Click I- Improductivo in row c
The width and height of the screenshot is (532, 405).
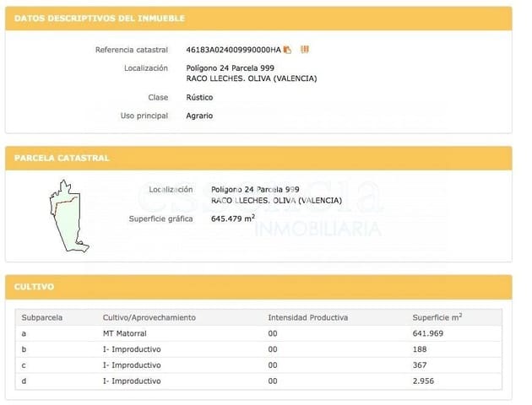click(132, 365)
